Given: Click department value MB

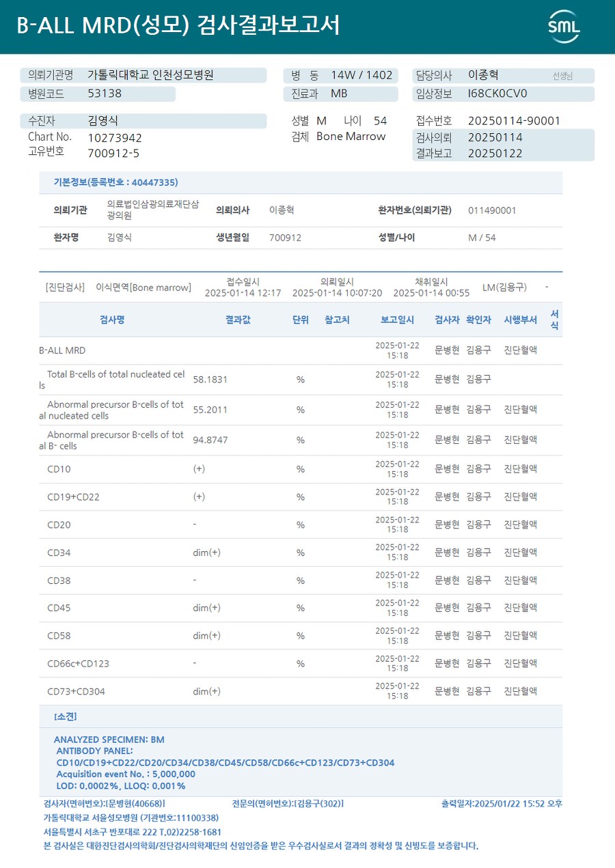Looking at the screenshot, I should 339,94.
